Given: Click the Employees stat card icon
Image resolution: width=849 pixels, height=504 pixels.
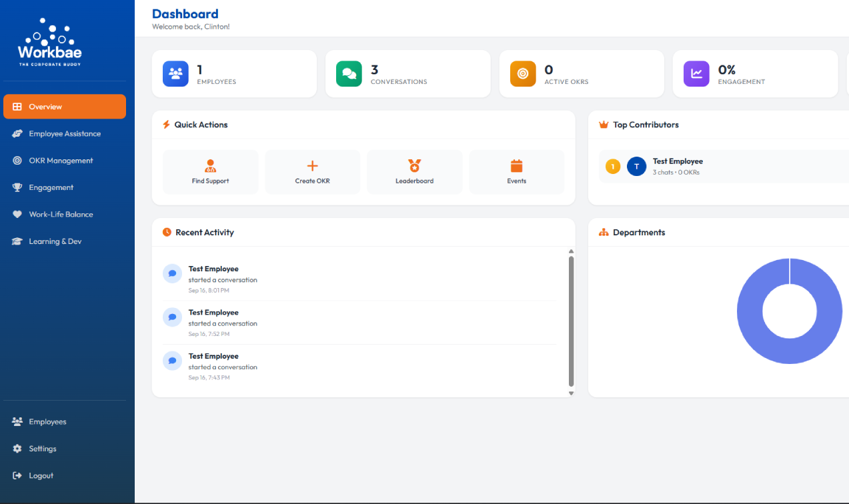Looking at the screenshot, I should pyautogui.click(x=175, y=74).
